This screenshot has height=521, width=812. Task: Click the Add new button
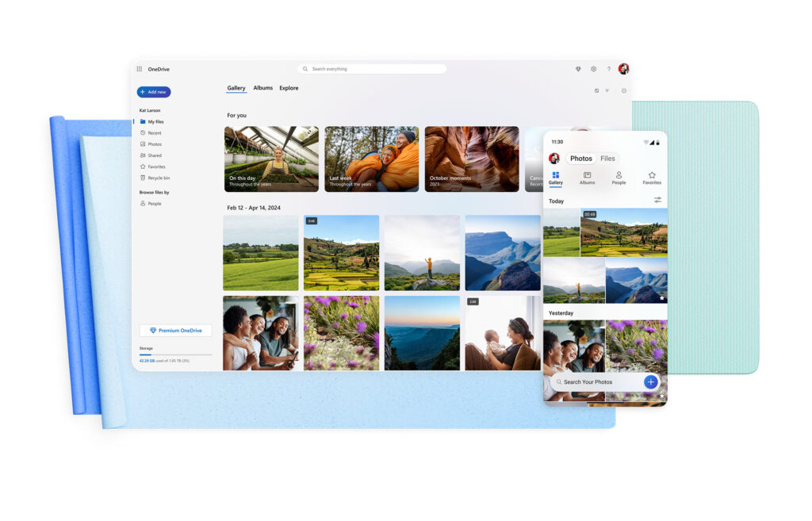154,92
